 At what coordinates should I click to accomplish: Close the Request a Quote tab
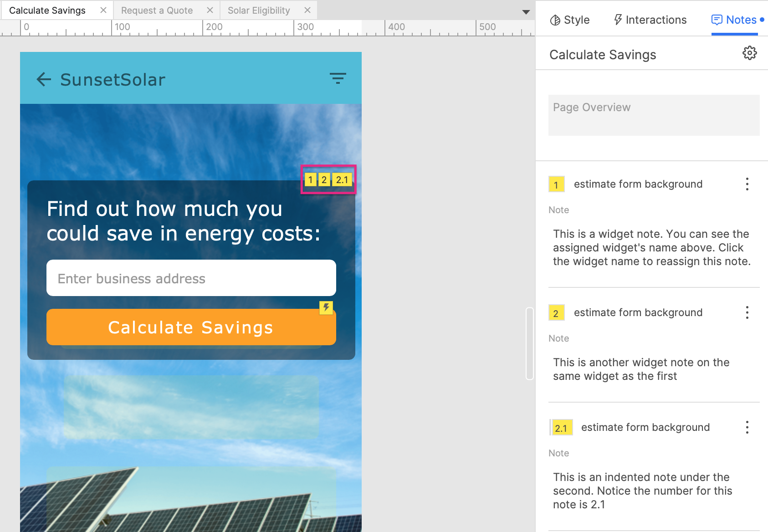[x=210, y=10]
